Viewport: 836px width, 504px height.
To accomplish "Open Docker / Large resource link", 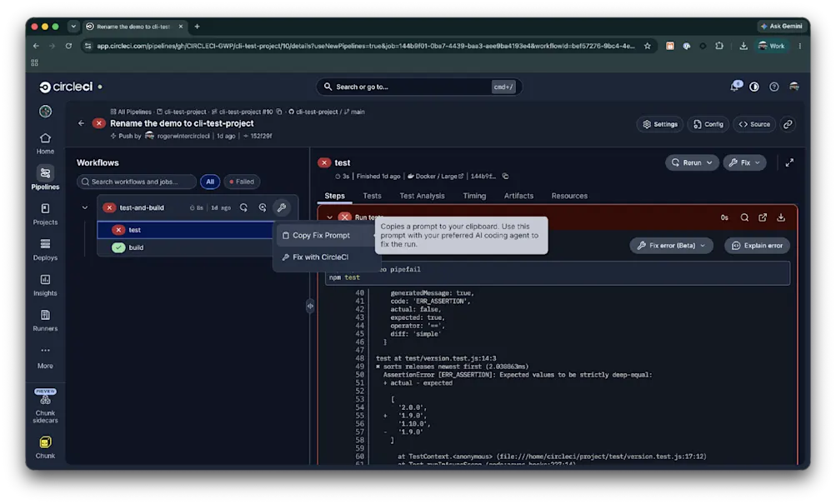I will point(436,177).
